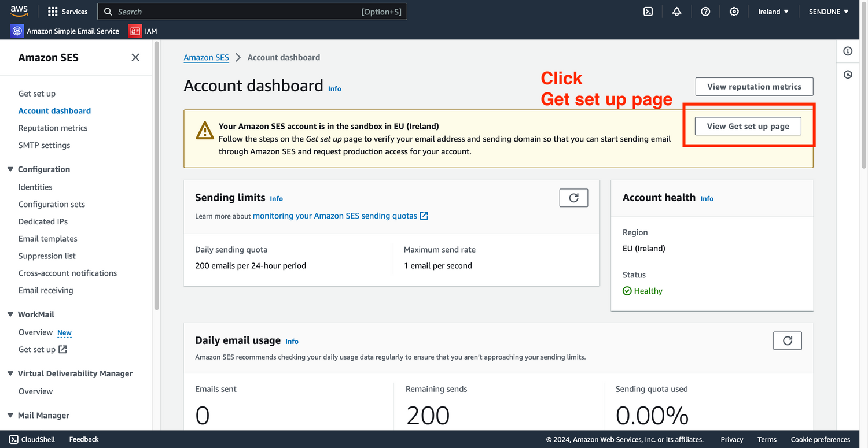Open the Ireland region dropdown
The height and width of the screenshot is (448, 868).
[773, 12]
